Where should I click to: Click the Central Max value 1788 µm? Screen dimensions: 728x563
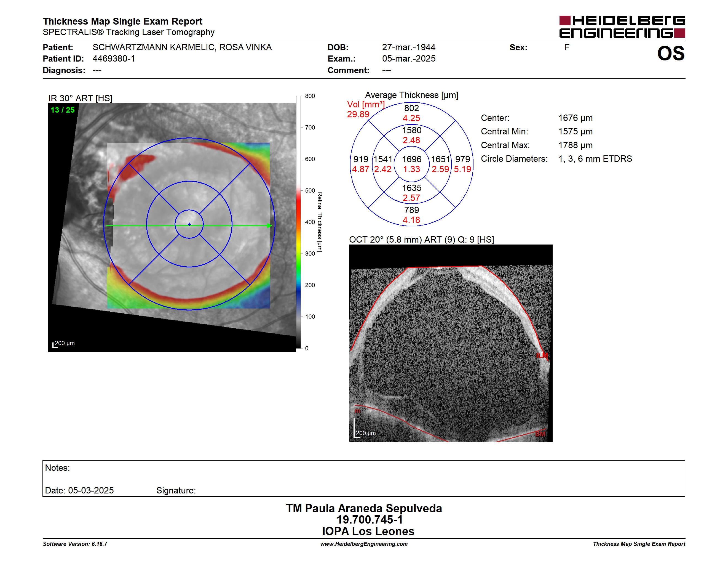575,145
